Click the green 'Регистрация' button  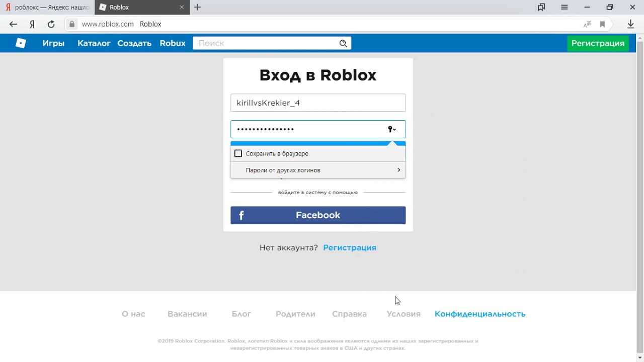click(x=598, y=43)
